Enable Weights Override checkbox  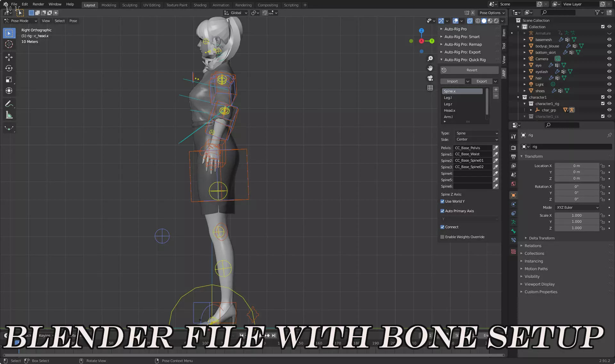pyautogui.click(x=442, y=237)
